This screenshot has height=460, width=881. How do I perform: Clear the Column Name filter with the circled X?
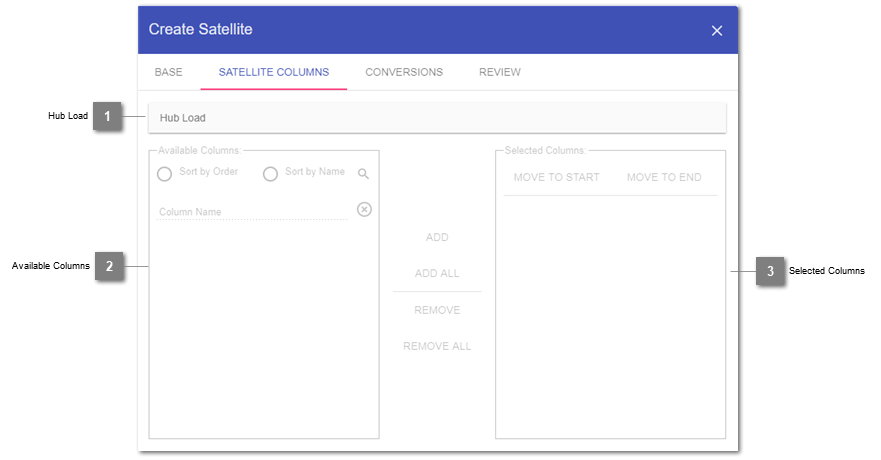pos(364,210)
